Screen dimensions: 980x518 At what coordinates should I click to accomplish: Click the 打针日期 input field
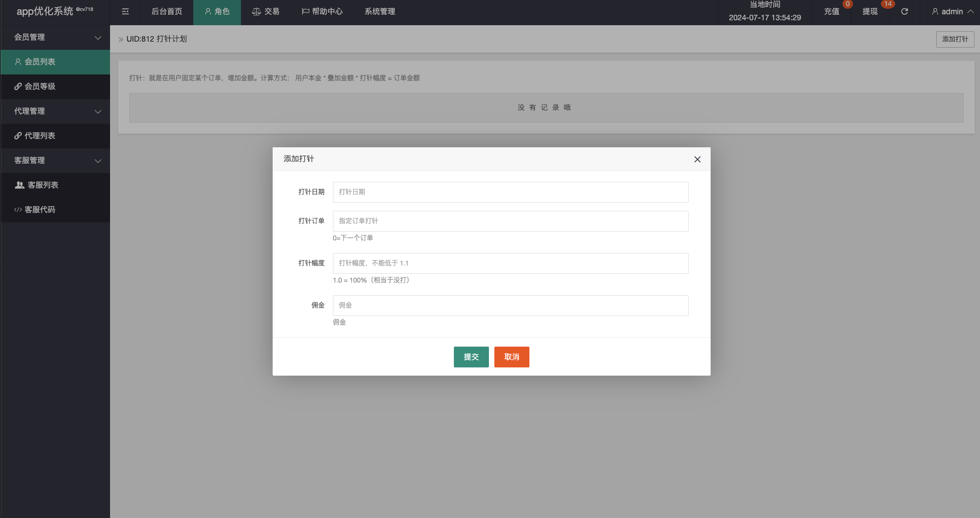(x=510, y=192)
